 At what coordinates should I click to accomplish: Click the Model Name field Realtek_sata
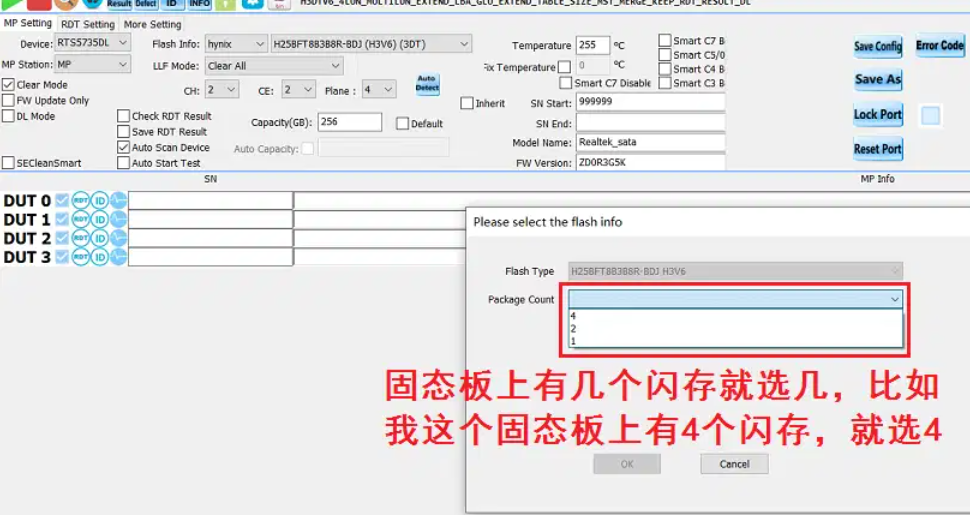(650, 142)
